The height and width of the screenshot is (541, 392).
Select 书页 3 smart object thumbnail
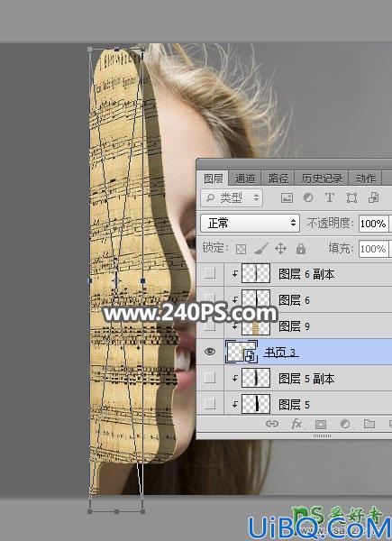242,352
